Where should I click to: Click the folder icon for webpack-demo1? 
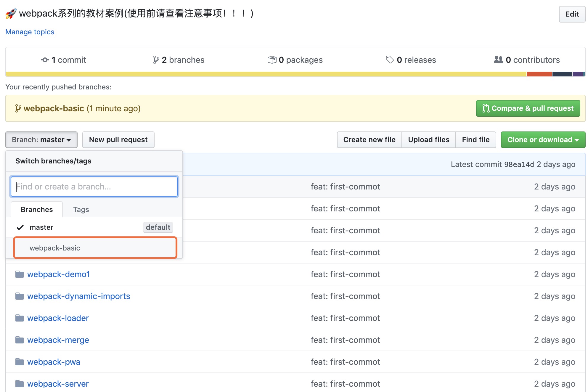pyautogui.click(x=20, y=274)
